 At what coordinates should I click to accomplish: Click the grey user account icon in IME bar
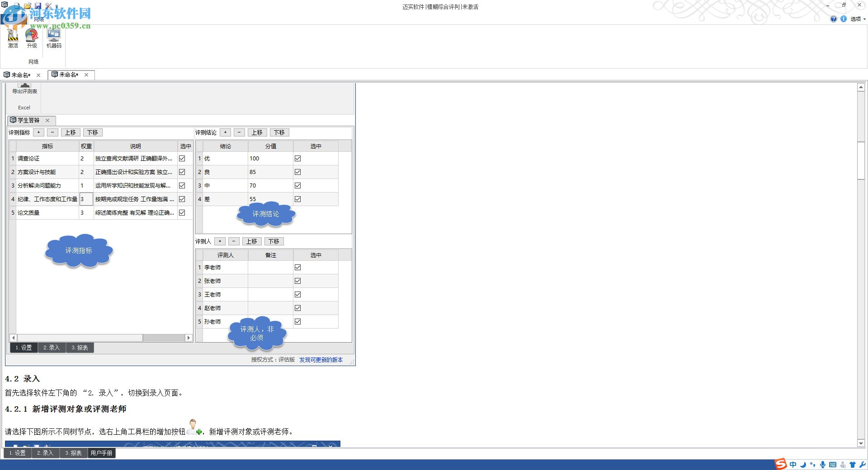point(843,465)
